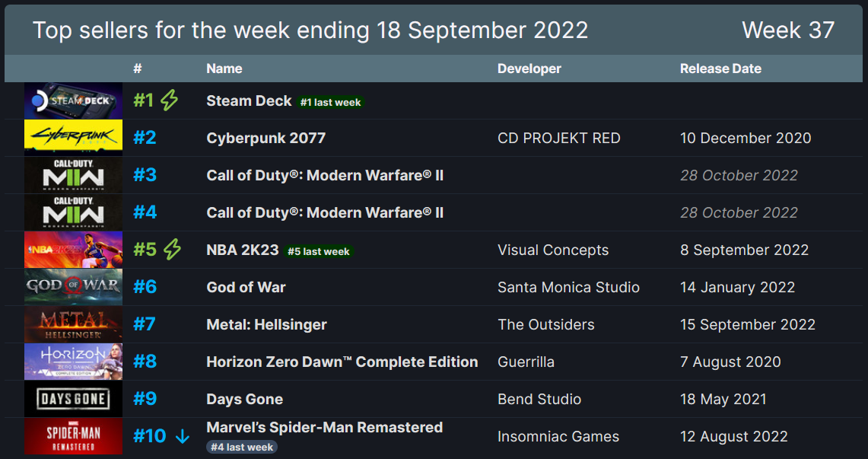Open the Cyberpunk 2077 title link
Viewport: 868px width, 459px height.
tap(265, 138)
